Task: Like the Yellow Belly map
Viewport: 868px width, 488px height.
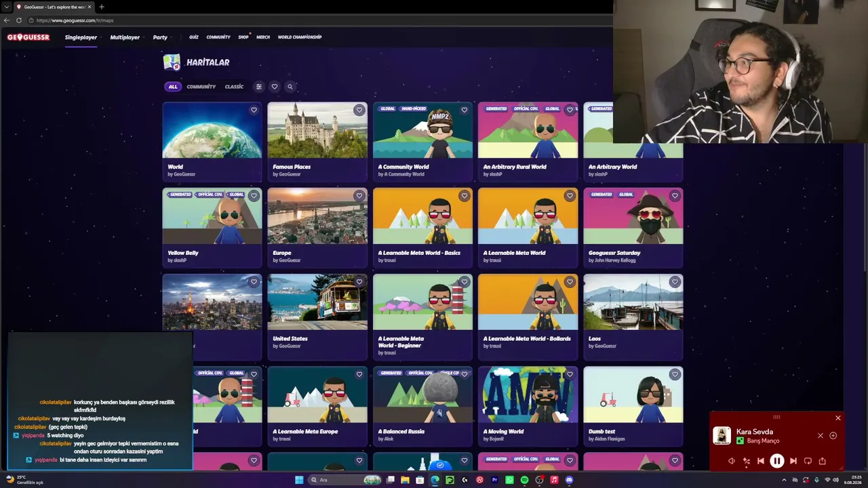Action: coord(254,196)
